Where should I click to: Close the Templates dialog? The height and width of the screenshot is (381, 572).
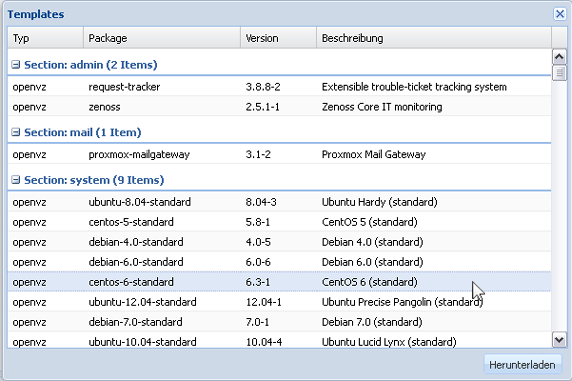point(560,14)
